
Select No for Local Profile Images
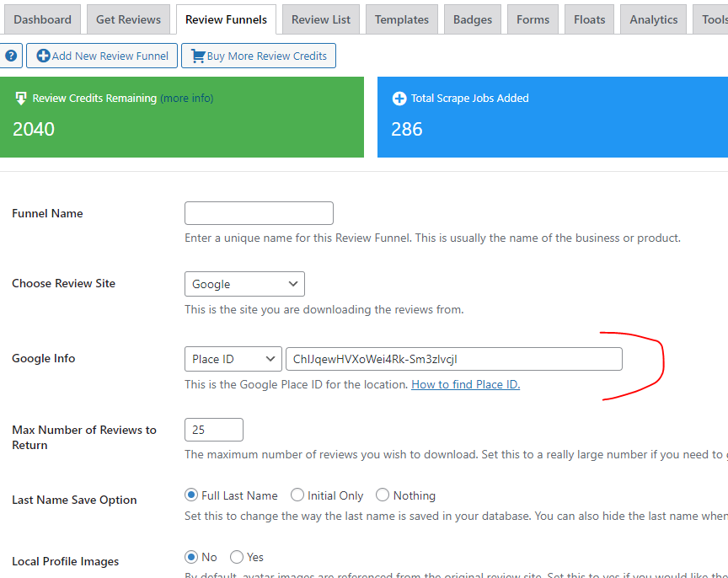[x=190, y=557]
